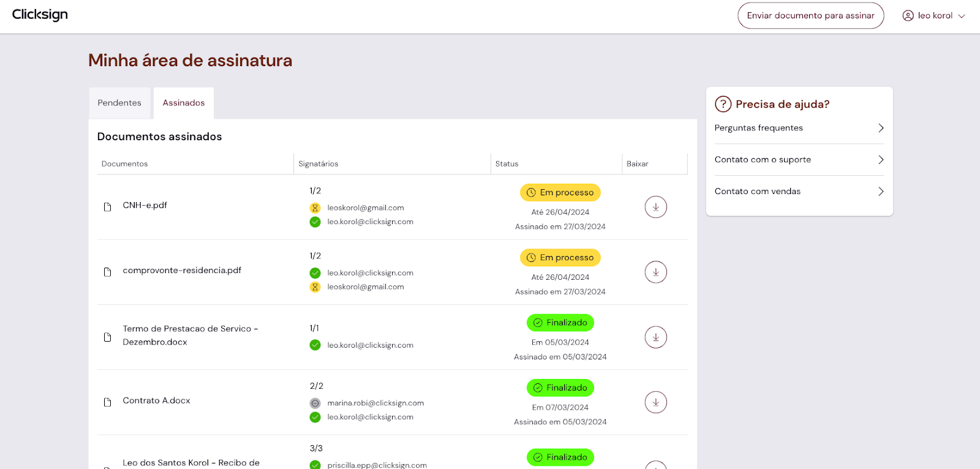This screenshot has height=469, width=980.
Task: Expand Perguntas frequentes chevron arrow
Action: tap(881, 128)
